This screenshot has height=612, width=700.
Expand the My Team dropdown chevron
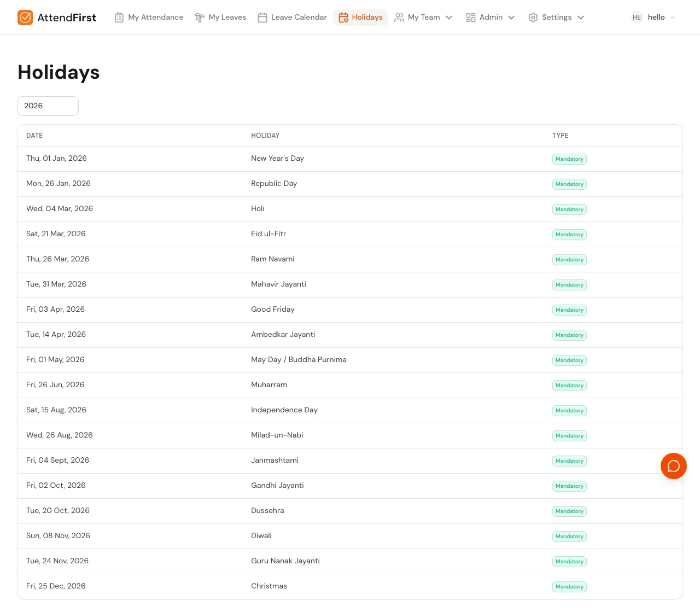tap(449, 18)
